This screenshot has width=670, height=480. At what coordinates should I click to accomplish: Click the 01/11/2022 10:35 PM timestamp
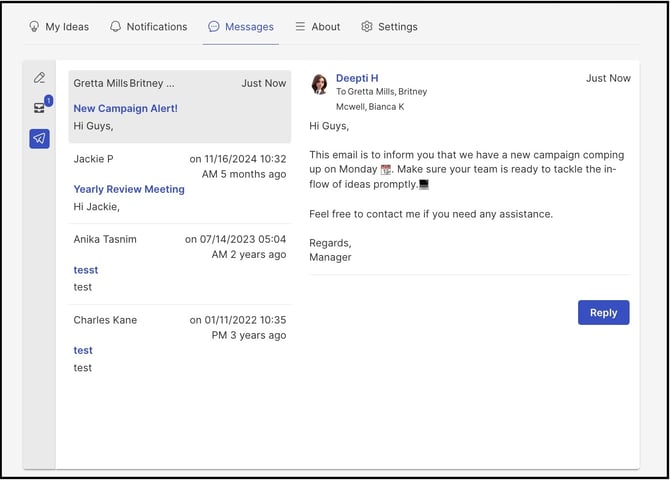[x=238, y=328]
